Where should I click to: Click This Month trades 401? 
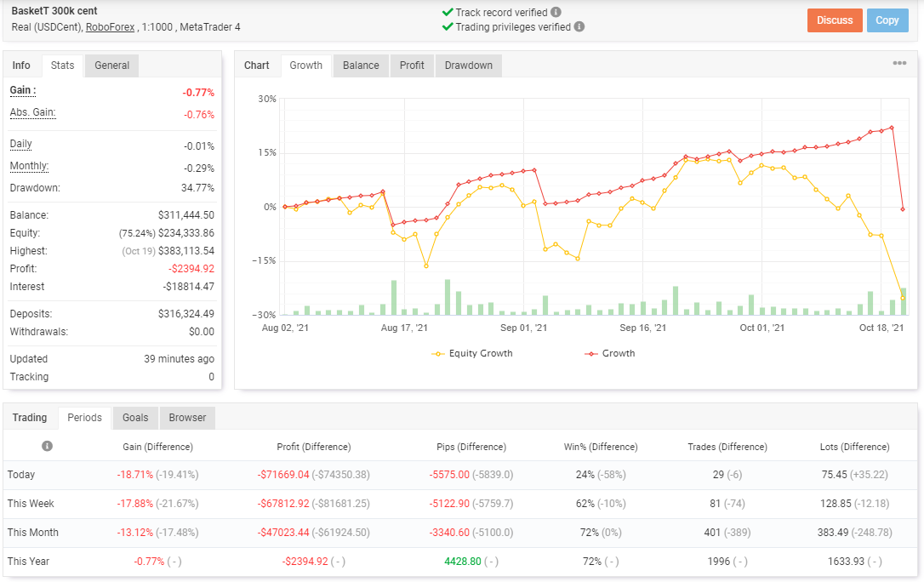712,533
